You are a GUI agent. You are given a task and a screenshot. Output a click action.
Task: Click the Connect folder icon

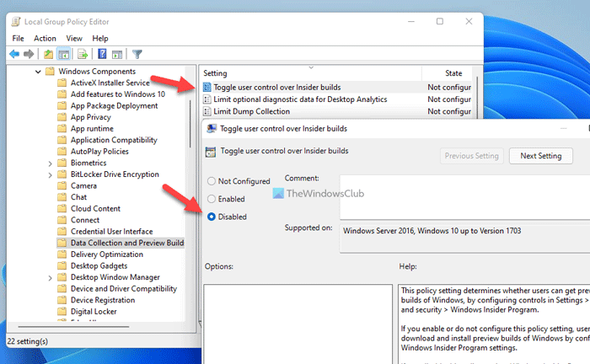tap(62, 220)
